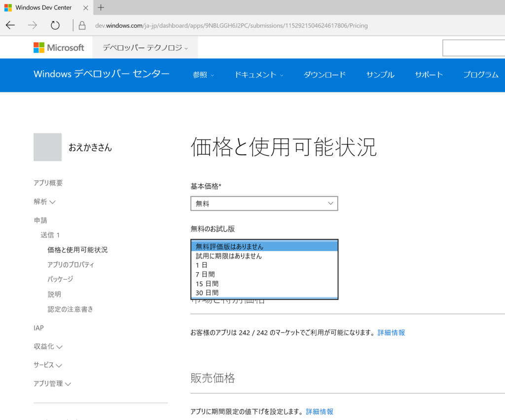The image size is (505, 420).
Task: Open 認定の注意書き sidebar item
Action: tap(70, 309)
